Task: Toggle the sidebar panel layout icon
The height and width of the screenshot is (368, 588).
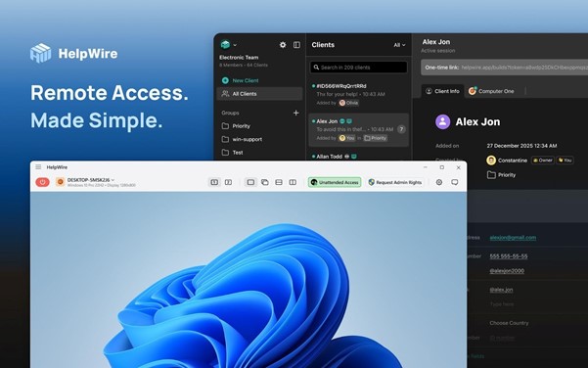Action: (296, 45)
